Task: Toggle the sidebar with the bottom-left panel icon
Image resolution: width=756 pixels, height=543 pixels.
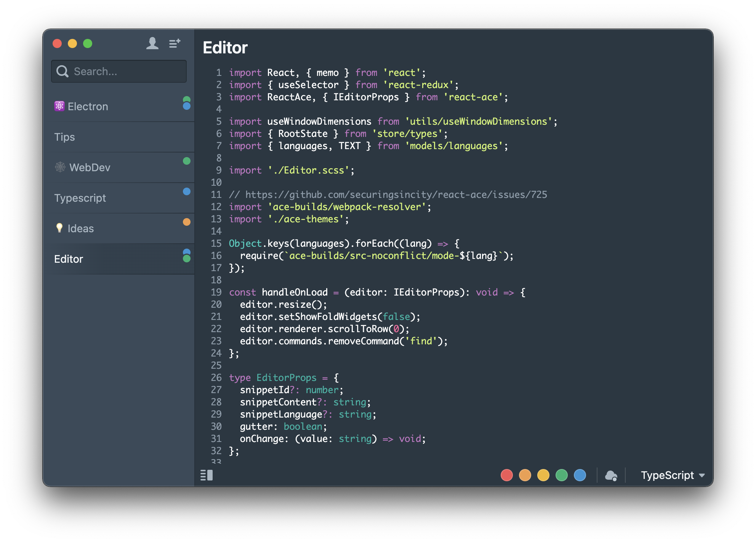Action: pos(207,475)
